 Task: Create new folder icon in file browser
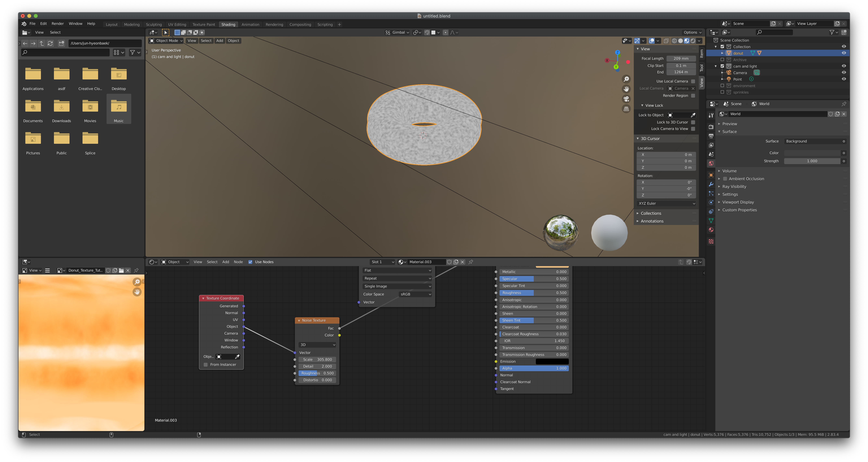tap(61, 43)
